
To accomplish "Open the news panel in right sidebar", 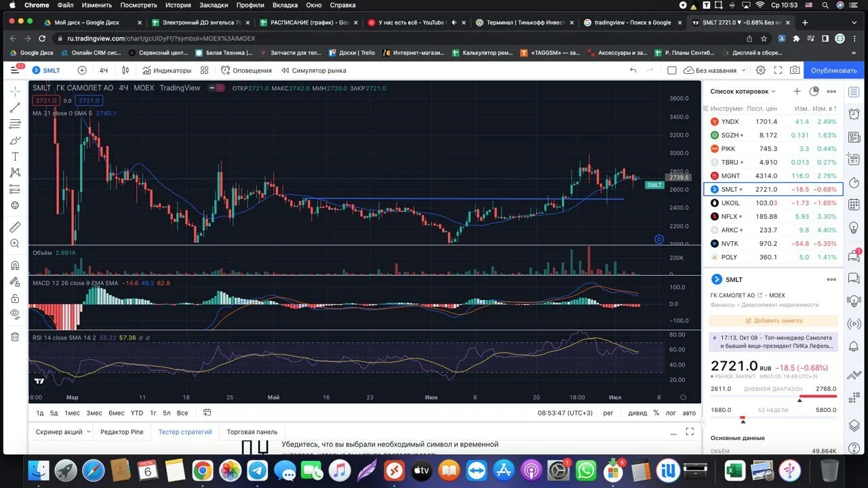I will pos(854,136).
